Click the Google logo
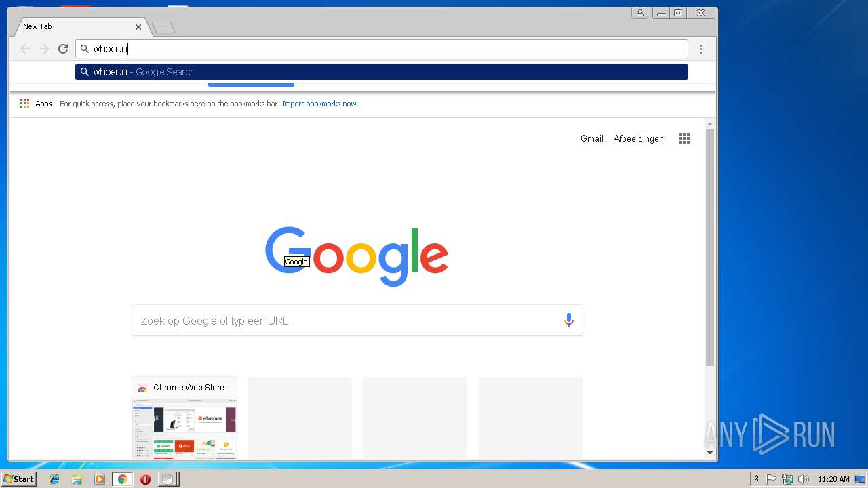Viewport: 868px width, 488px height. point(357,256)
